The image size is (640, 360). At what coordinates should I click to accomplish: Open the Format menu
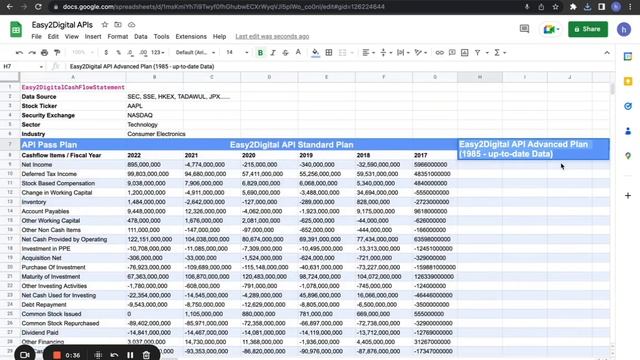point(118,36)
